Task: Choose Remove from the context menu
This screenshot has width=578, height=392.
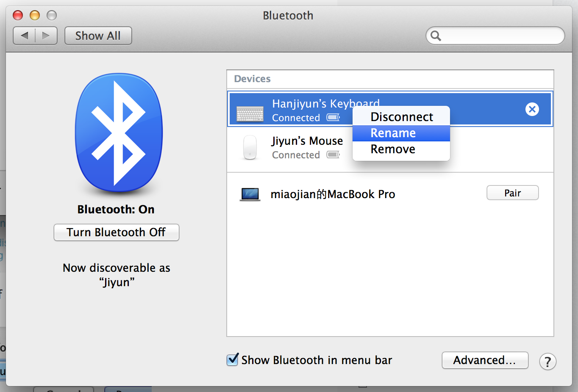Action: click(x=401, y=149)
